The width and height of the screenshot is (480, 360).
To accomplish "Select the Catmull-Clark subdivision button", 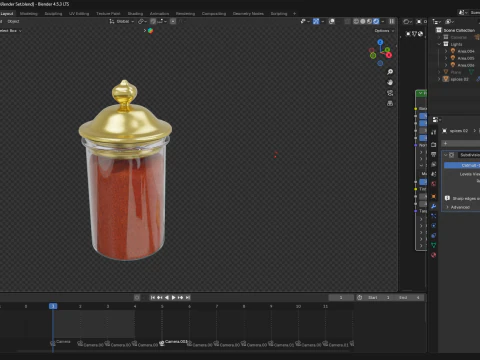I will tap(462, 165).
